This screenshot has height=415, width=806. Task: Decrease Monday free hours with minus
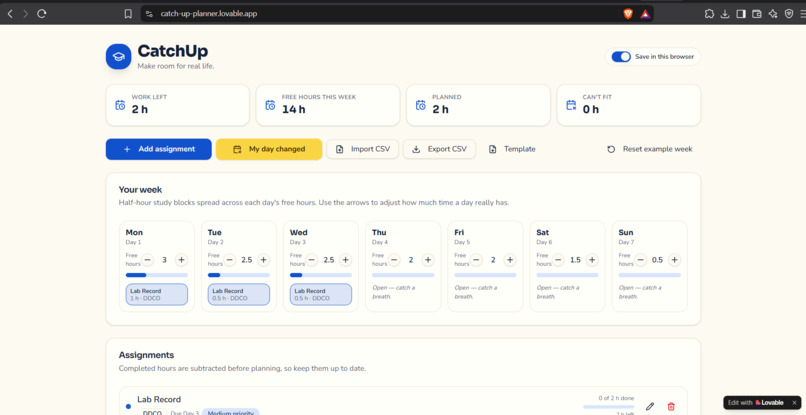tap(148, 260)
